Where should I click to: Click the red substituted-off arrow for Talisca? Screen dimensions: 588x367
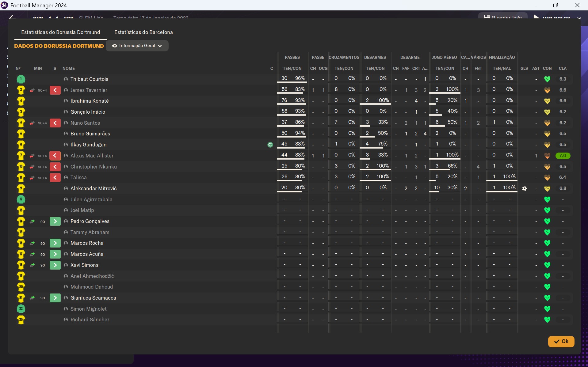(x=55, y=178)
